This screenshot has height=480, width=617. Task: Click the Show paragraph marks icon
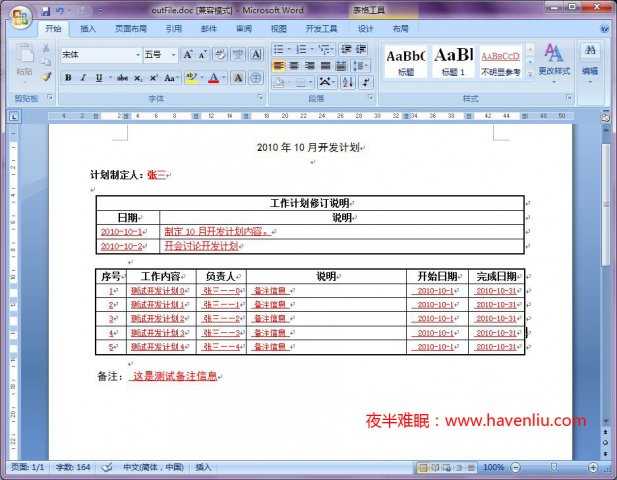(366, 82)
